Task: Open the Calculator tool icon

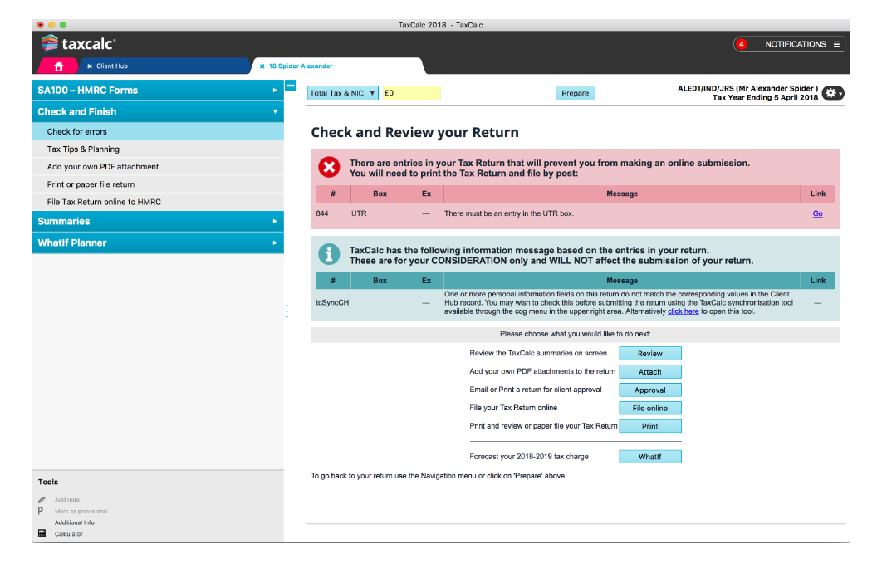Action: pos(42,534)
